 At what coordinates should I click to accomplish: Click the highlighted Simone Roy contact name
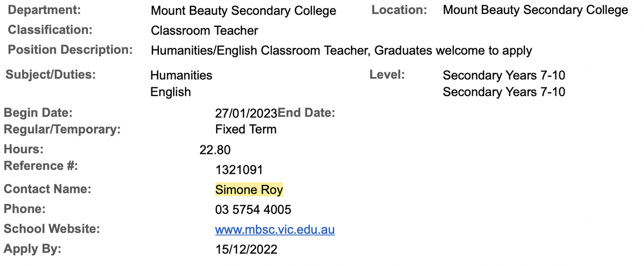[x=249, y=190]
